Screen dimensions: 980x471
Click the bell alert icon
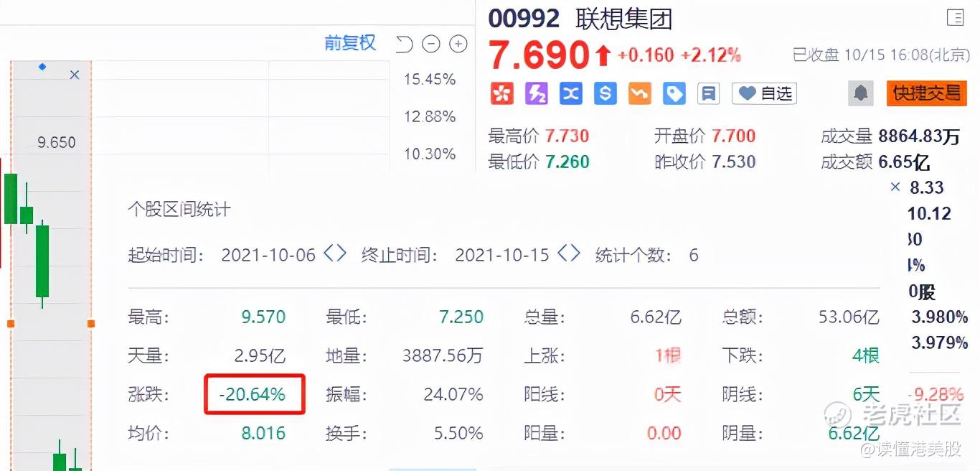coord(861,93)
